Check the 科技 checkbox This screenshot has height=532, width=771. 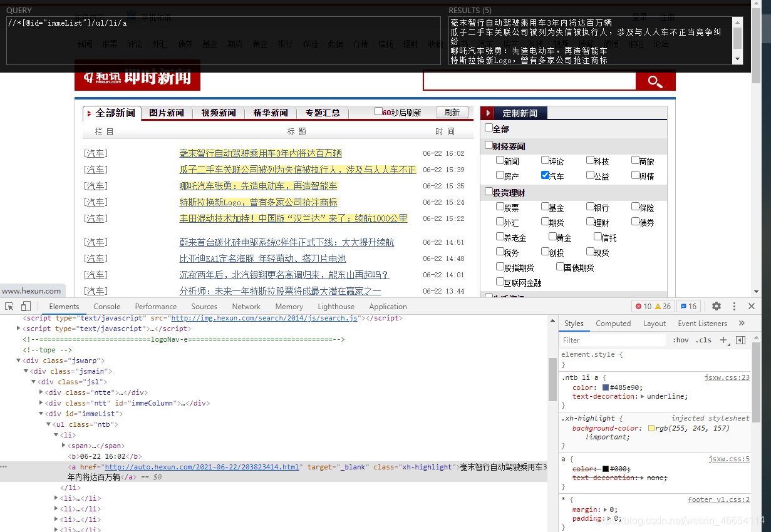591,160
